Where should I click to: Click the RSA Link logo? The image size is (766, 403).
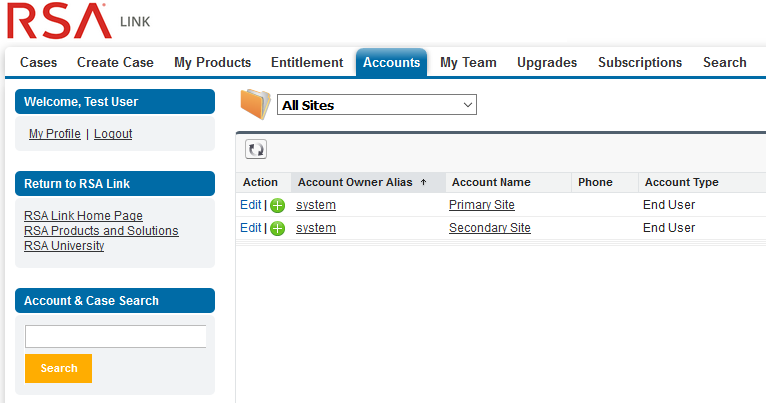79,21
